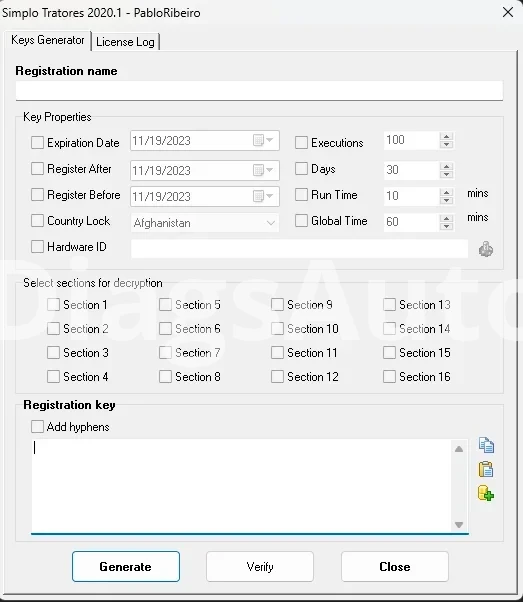Click the Close button at bottom
Viewport: 523px width, 602px height.
pyautogui.click(x=395, y=566)
